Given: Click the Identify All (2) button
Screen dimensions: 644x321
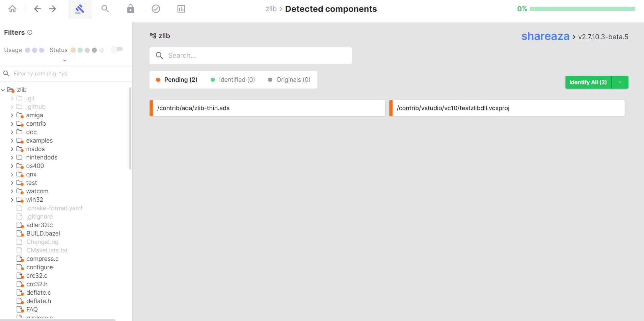Looking at the screenshot, I should click(x=588, y=82).
